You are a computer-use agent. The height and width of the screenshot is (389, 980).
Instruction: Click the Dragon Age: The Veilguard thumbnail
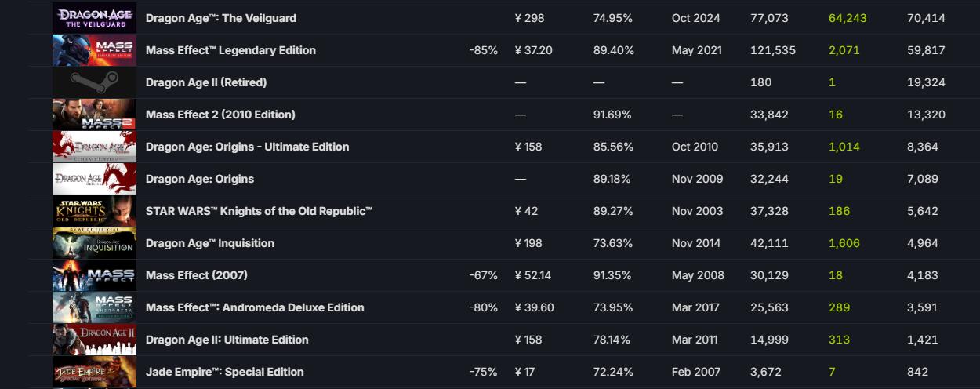coord(94,18)
